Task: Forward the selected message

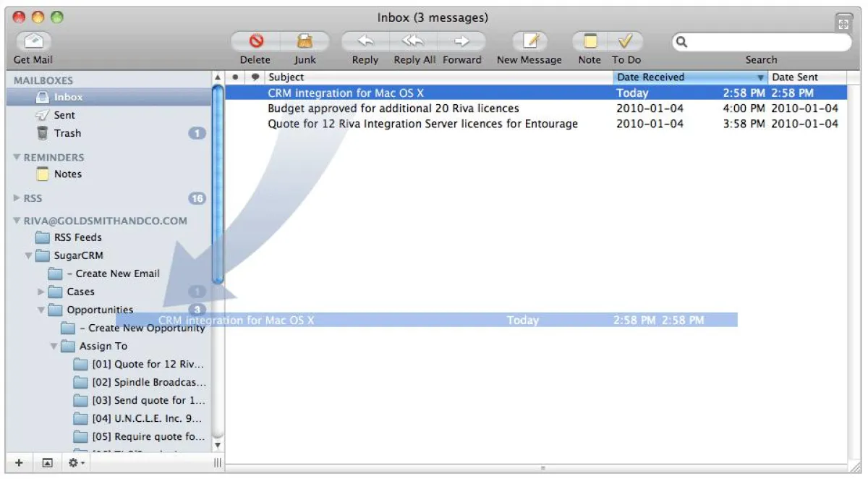Action: click(461, 41)
